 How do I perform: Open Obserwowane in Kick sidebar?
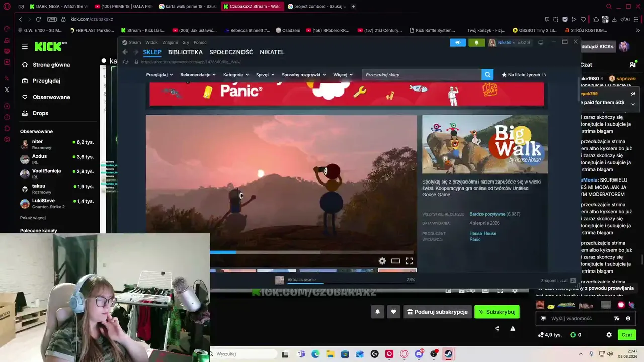pyautogui.click(x=51, y=97)
